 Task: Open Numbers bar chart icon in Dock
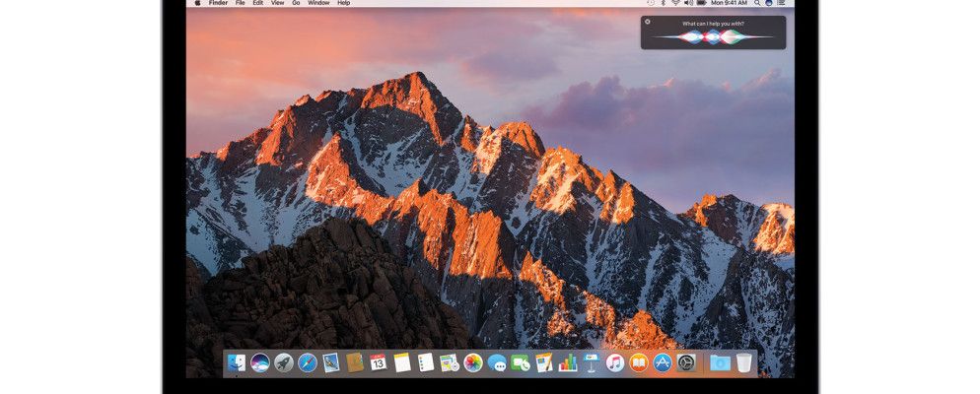coord(568,362)
